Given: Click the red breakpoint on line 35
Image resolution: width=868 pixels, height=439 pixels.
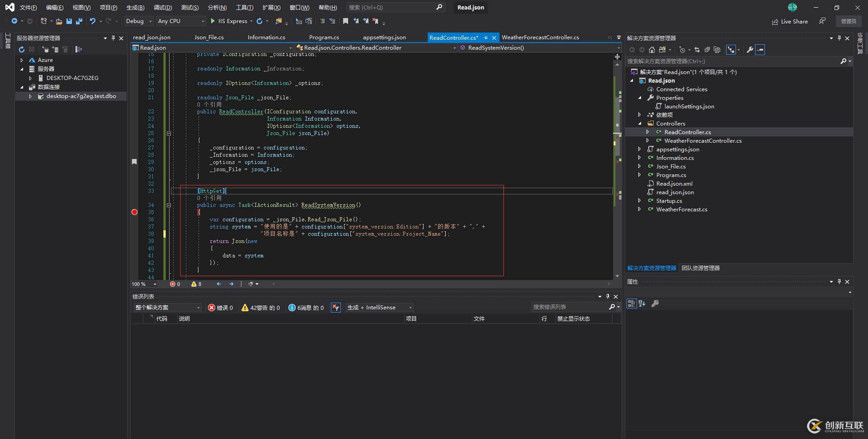Looking at the screenshot, I should click(x=134, y=212).
